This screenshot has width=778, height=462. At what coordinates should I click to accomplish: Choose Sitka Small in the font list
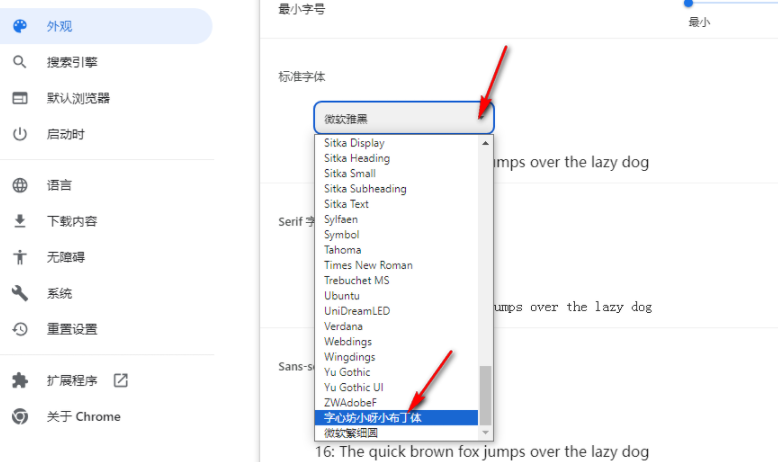click(x=396, y=174)
